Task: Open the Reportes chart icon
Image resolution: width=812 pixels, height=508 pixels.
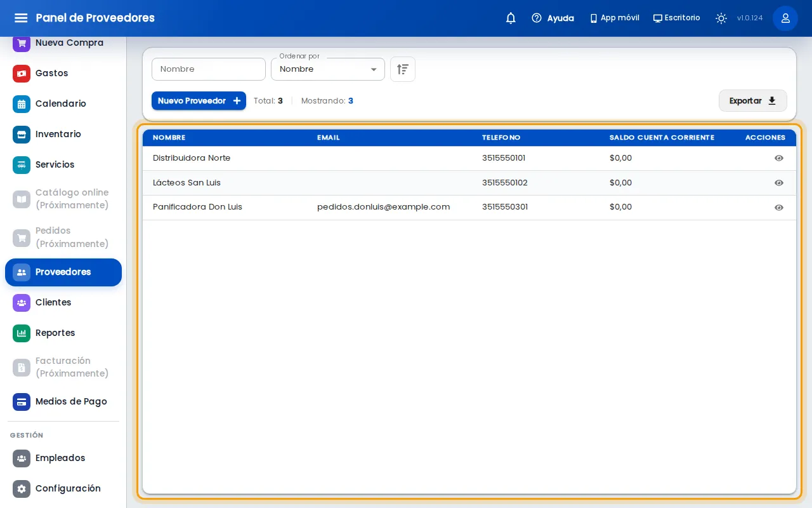Action: click(x=22, y=333)
